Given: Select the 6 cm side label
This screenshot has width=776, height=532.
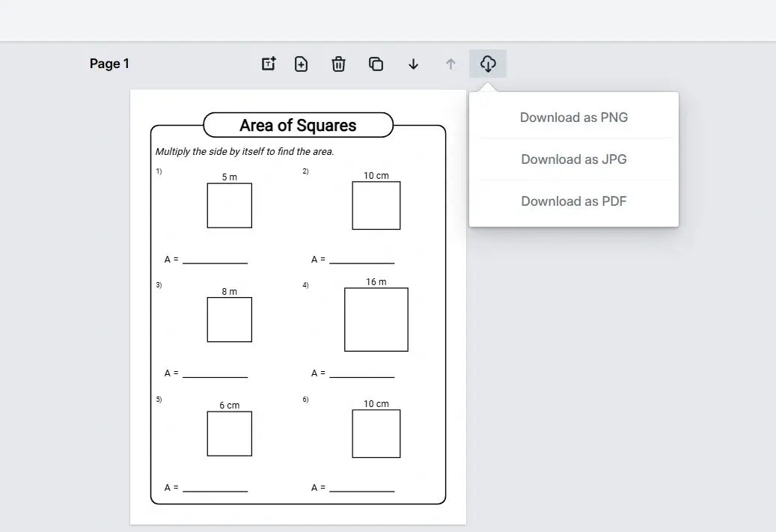Looking at the screenshot, I should coord(230,406).
